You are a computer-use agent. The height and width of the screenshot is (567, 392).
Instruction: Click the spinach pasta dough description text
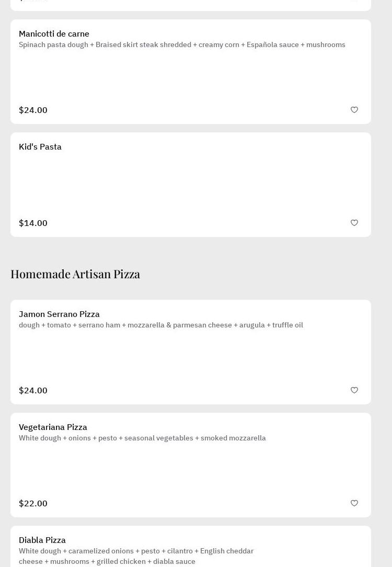coord(182,45)
